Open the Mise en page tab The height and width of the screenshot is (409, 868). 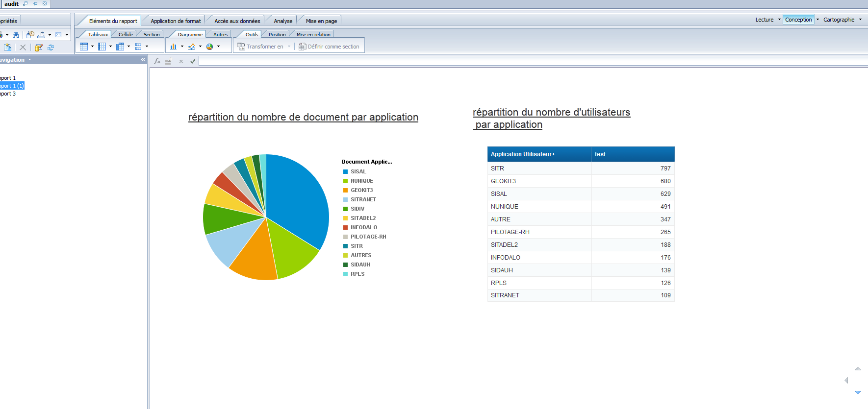coord(321,21)
